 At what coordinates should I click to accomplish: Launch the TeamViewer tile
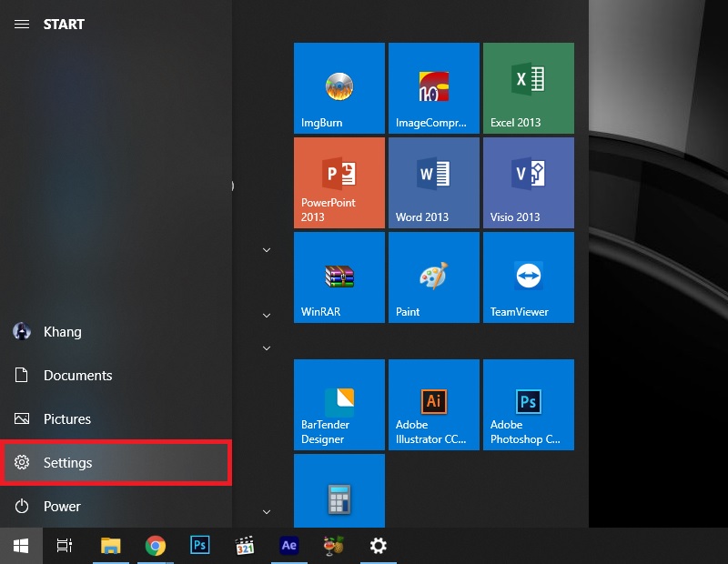click(x=529, y=277)
